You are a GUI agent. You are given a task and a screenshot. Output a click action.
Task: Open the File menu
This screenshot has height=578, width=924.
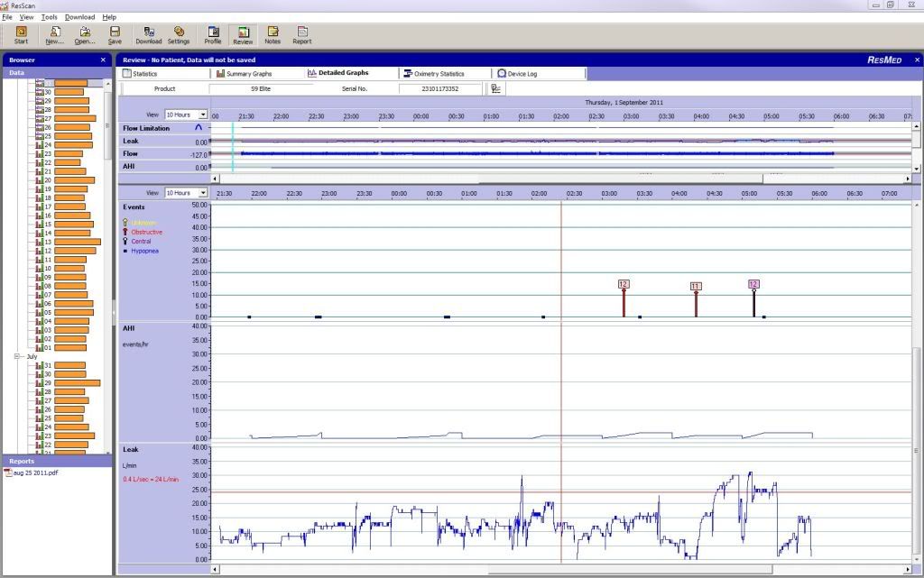tap(7, 17)
